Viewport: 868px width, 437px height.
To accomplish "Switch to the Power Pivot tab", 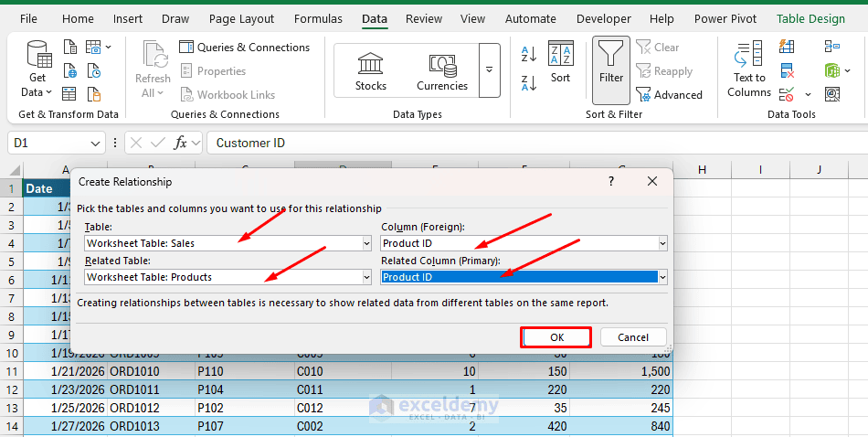I will 725,19.
